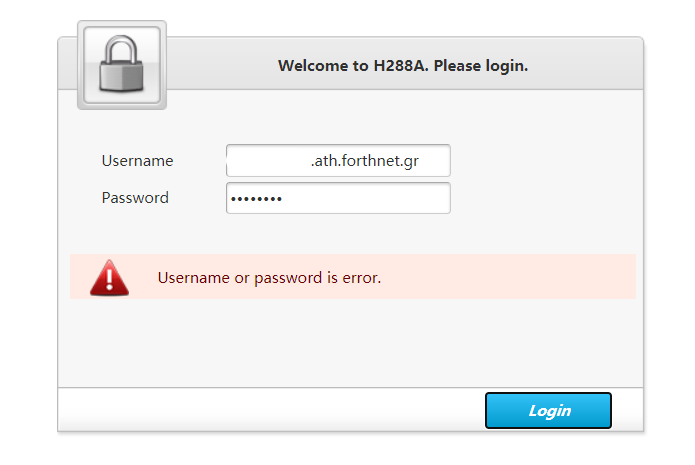Click the white footer bar beside Login
The image size is (695, 465).
click(x=270, y=410)
